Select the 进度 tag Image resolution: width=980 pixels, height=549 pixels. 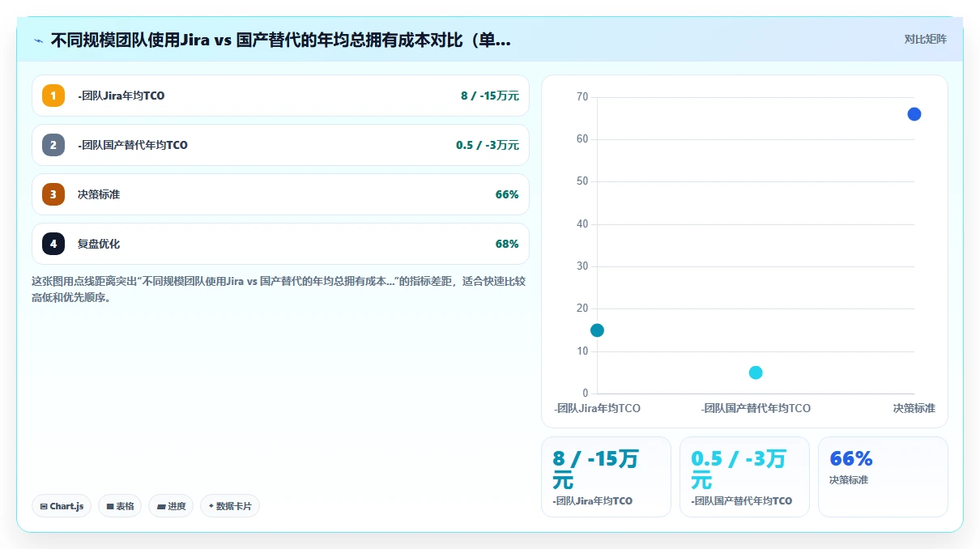click(x=171, y=506)
